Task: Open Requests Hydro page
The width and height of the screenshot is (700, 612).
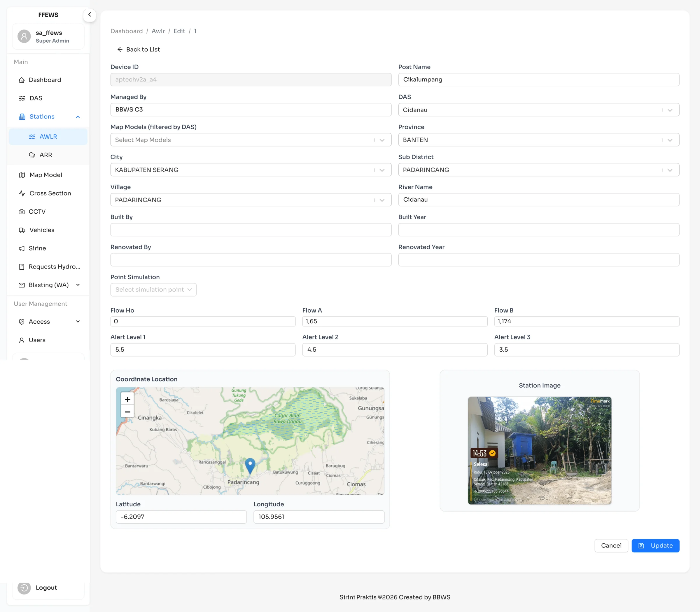Action: [48, 267]
